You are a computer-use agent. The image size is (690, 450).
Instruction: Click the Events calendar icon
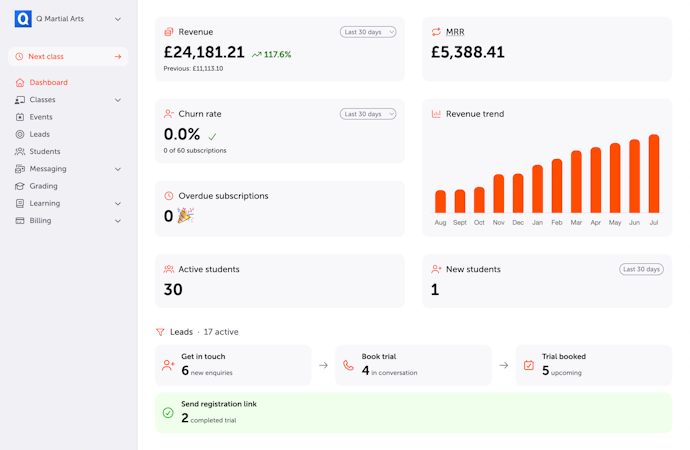coord(20,117)
